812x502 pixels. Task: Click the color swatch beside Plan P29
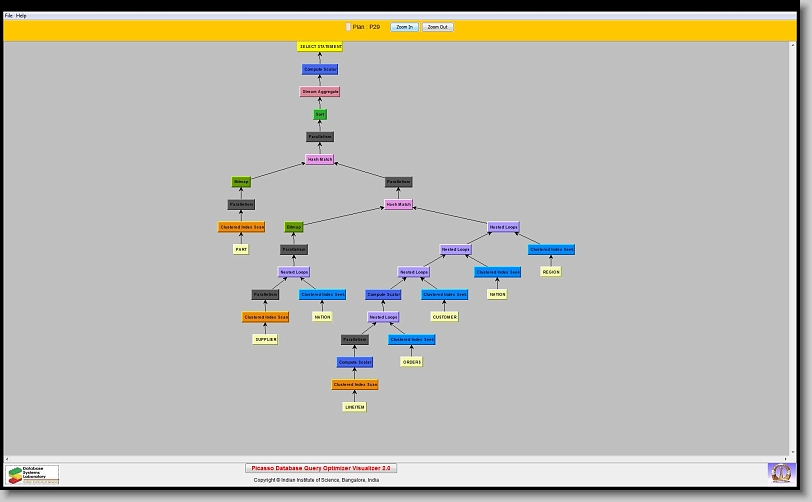pyautogui.click(x=348, y=27)
